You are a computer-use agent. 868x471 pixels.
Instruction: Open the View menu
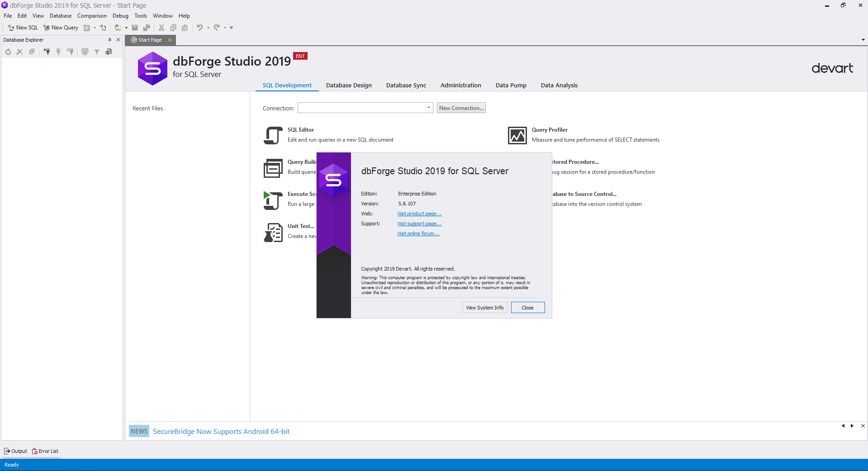[x=38, y=16]
